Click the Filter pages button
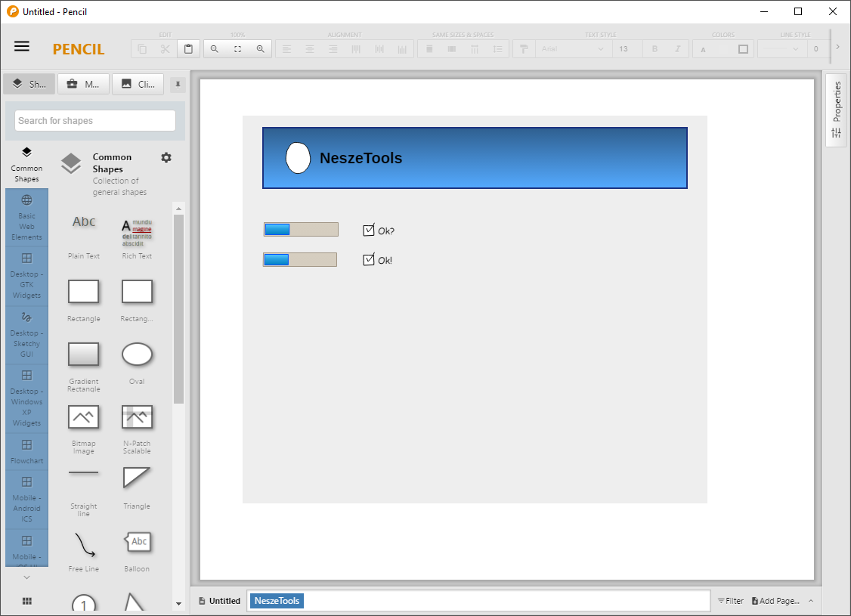 point(730,601)
